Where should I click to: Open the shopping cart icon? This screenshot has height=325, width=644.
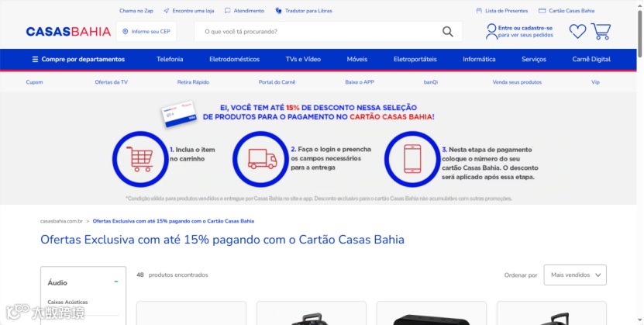click(601, 31)
